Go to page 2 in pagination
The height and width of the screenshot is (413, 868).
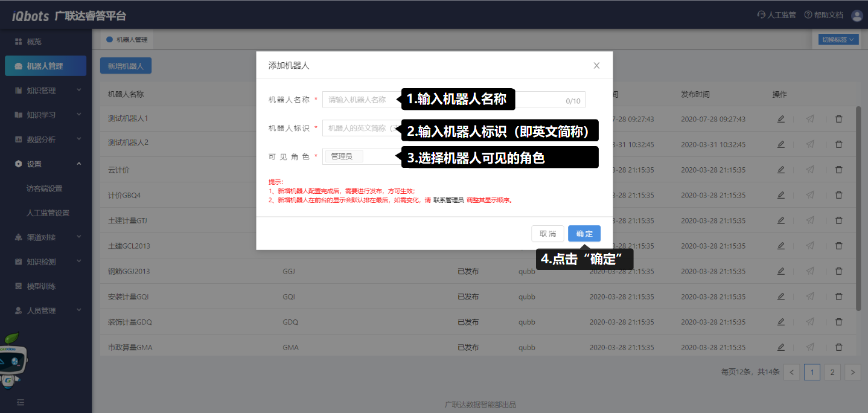click(832, 373)
